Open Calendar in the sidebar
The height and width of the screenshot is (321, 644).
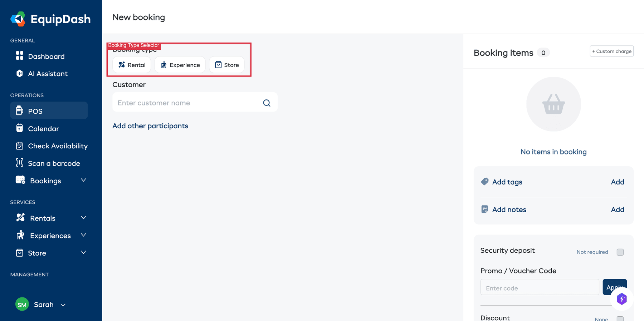(43, 129)
